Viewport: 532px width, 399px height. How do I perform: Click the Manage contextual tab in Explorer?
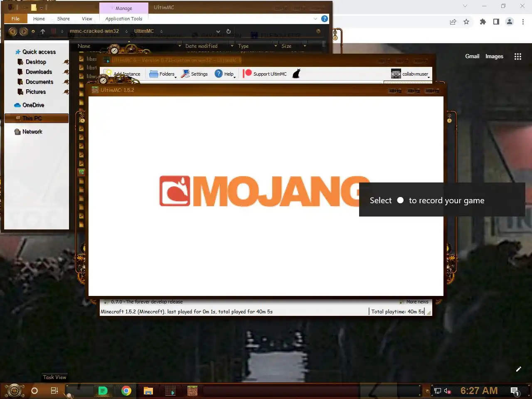point(124,8)
